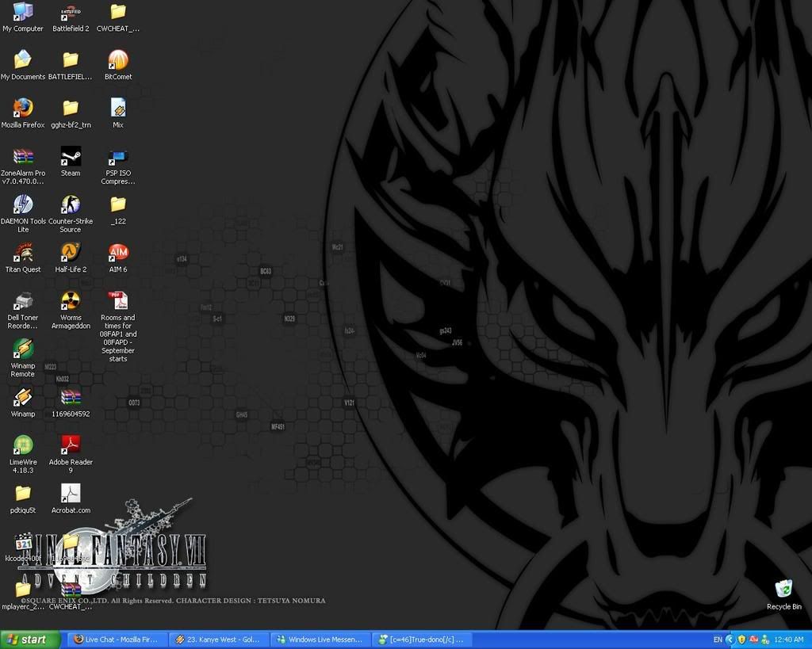
Task: Select the Adobe Reader 9 icon
Action: [71, 445]
